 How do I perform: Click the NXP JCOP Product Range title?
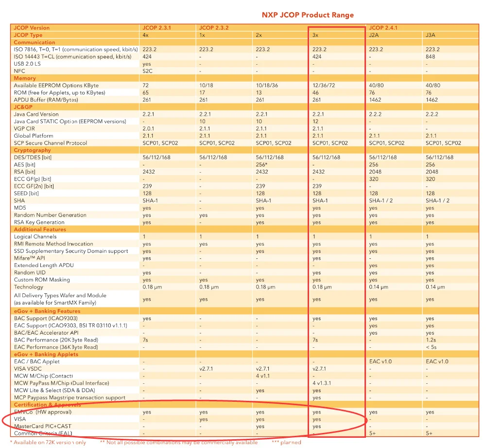[308, 15]
